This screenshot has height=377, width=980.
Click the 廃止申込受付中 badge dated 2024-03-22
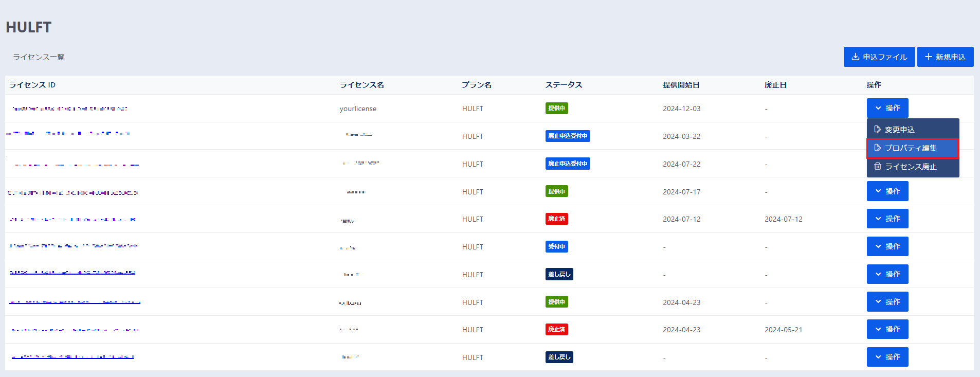click(567, 136)
